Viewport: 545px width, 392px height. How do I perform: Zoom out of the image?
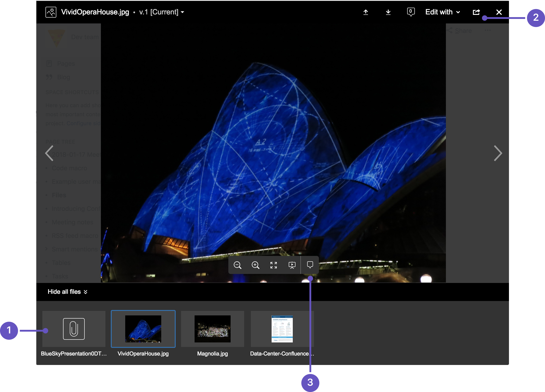click(237, 265)
